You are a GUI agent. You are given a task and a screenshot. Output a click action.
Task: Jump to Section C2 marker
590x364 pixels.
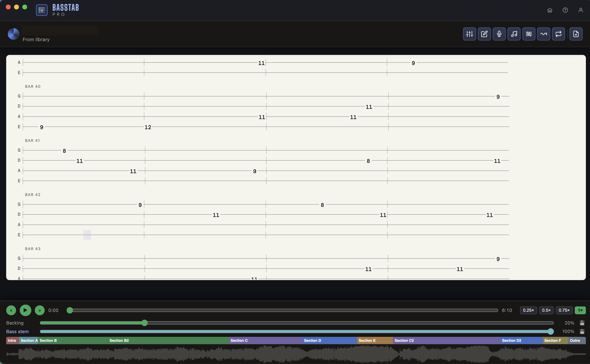447,340
